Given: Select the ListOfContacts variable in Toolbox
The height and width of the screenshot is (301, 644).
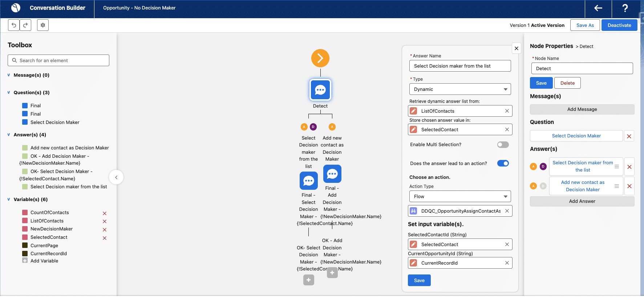Looking at the screenshot, I should click(x=47, y=221).
